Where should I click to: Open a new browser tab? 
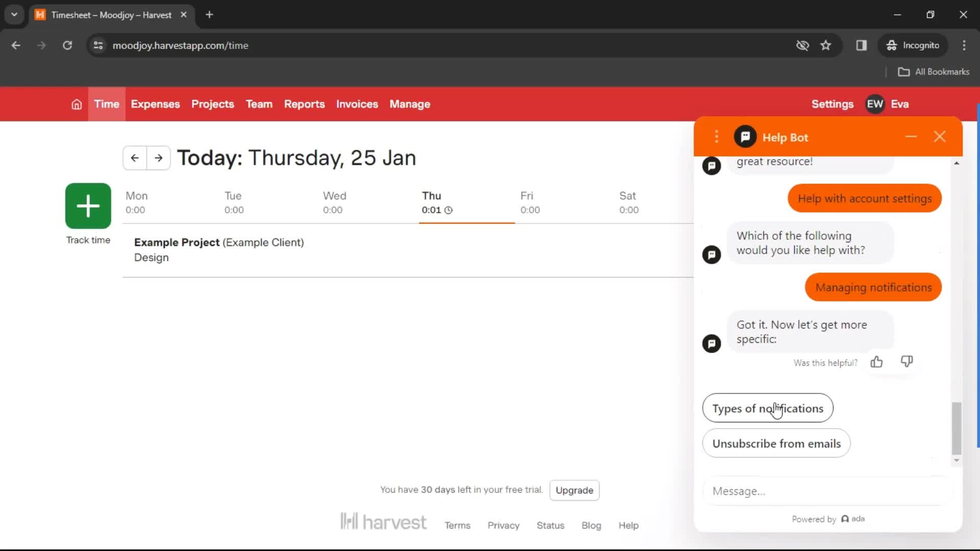[209, 15]
